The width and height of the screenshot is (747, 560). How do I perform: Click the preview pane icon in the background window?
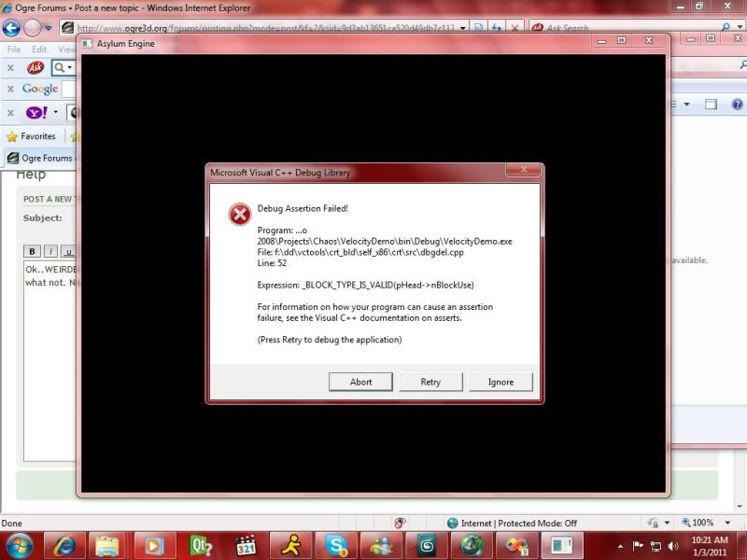pyautogui.click(x=711, y=104)
